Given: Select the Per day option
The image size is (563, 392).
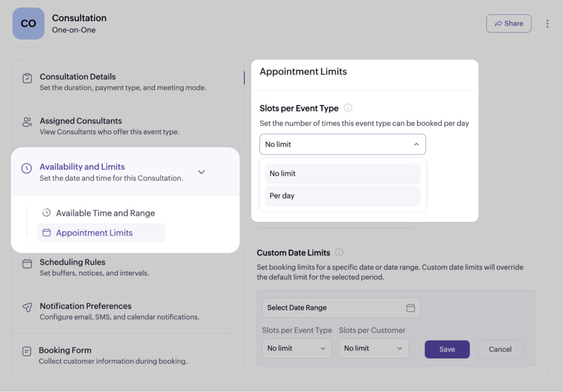Looking at the screenshot, I should click(x=342, y=196).
